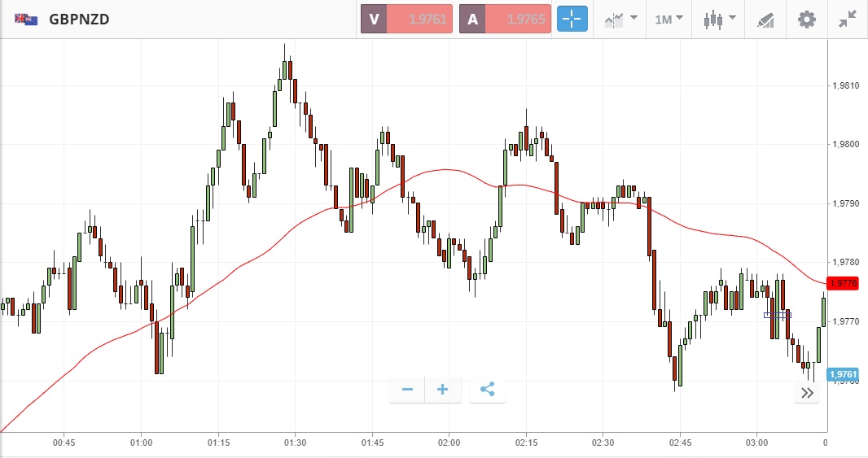The width and height of the screenshot is (868, 458).
Task: Open chart settings gear
Action: 806,19
